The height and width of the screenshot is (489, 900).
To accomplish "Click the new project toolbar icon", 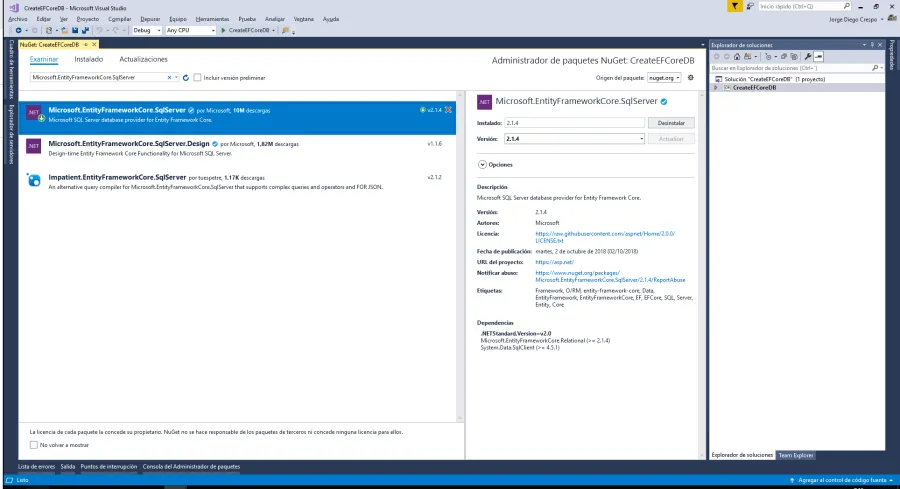I will click(x=49, y=30).
